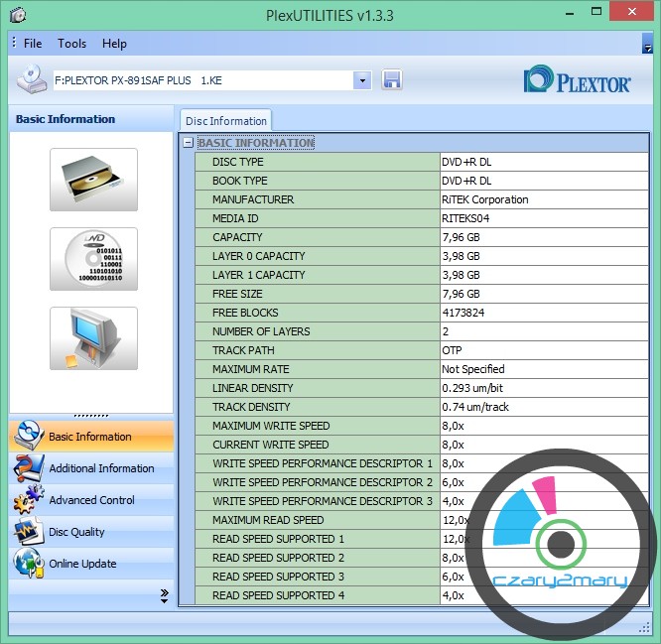Screen dimensions: 661x644
Task: Click the computer monitor icon in left panel
Action: click(93, 338)
